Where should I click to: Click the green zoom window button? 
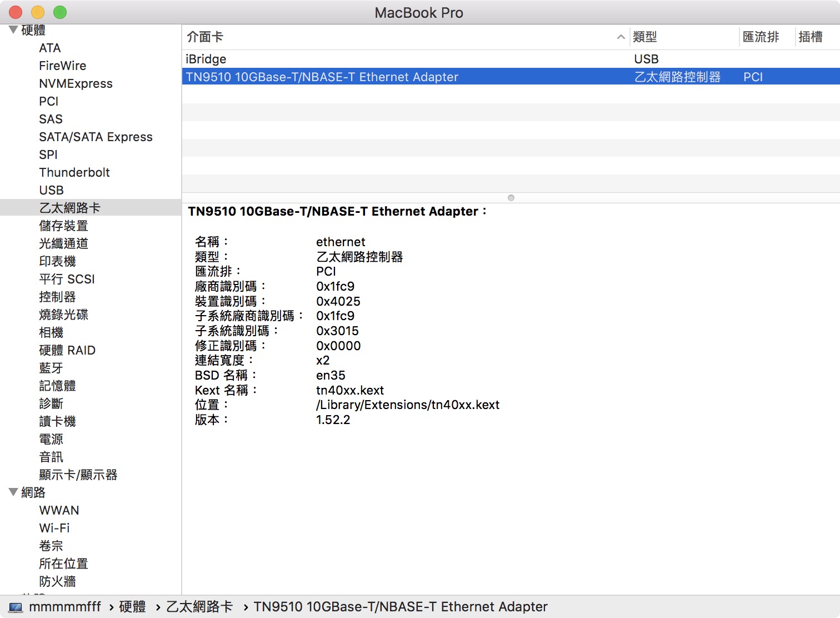[59, 12]
